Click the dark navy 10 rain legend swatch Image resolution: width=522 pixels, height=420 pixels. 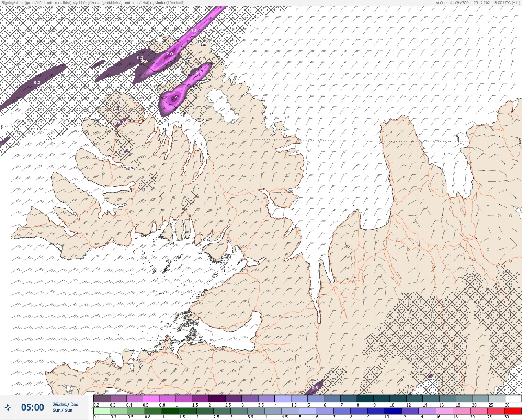coord(394,411)
